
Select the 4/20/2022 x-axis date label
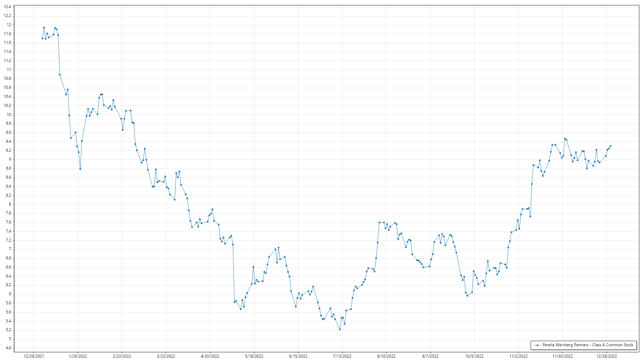[x=210, y=356]
